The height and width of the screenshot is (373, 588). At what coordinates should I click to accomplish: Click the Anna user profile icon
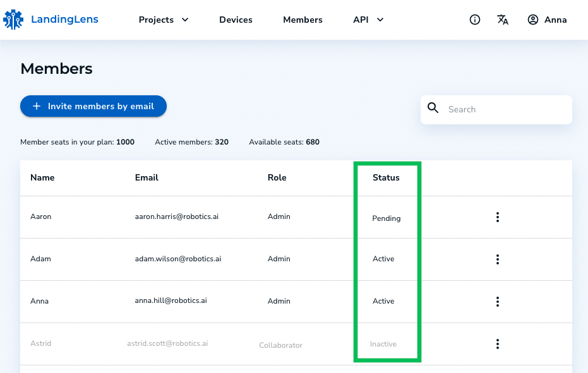(x=533, y=20)
